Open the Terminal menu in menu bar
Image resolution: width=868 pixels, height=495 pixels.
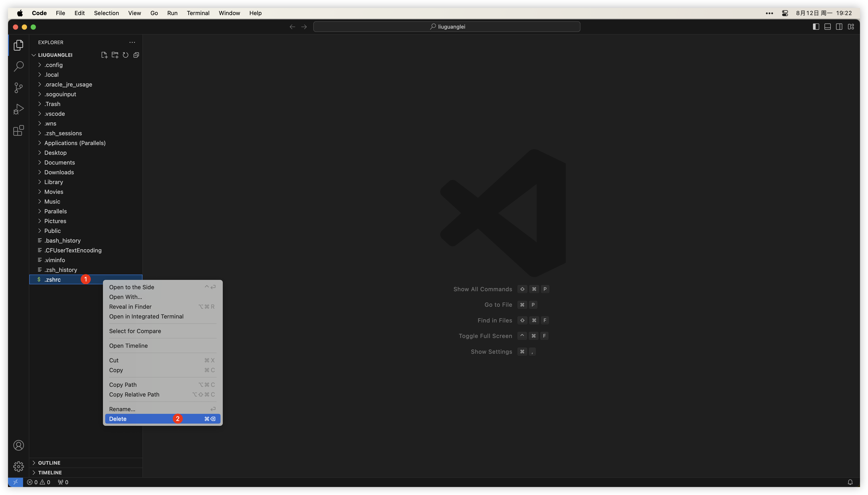coord(198,13)
